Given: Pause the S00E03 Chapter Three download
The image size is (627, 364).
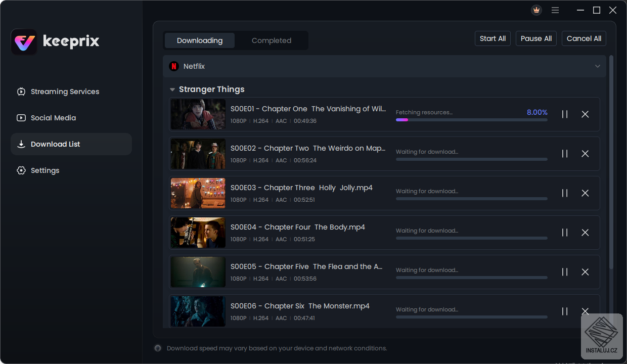Looking at the screenshot, I should point(565,193).
